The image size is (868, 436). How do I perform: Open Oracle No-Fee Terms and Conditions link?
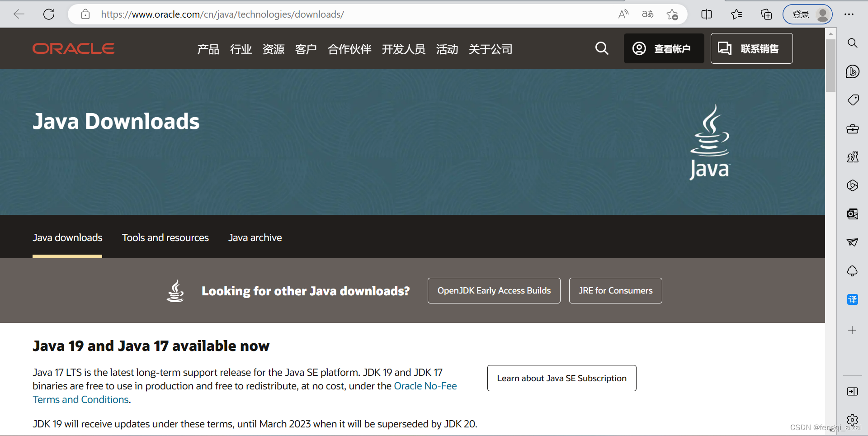[425, 386]
